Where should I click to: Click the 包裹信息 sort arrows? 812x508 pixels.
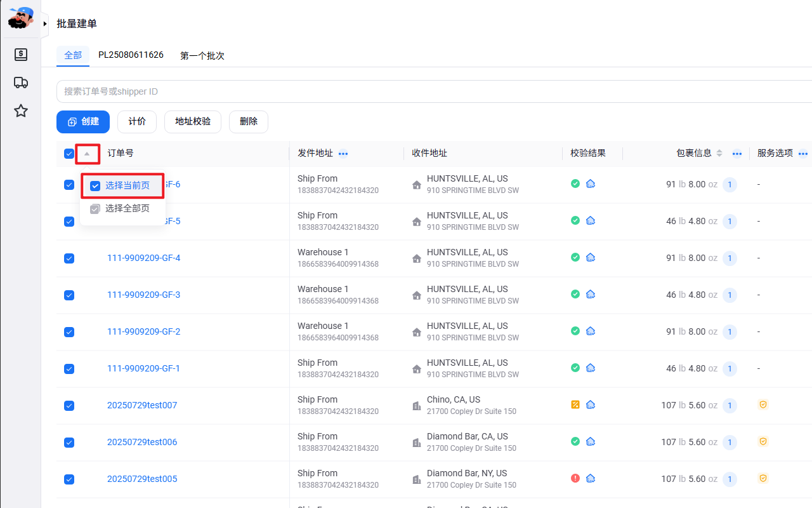(719, 153)
